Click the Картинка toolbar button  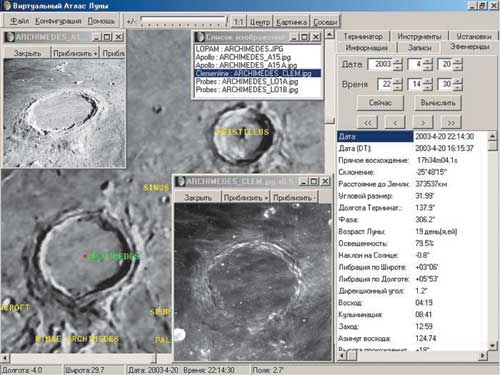(x=292, y=22)
